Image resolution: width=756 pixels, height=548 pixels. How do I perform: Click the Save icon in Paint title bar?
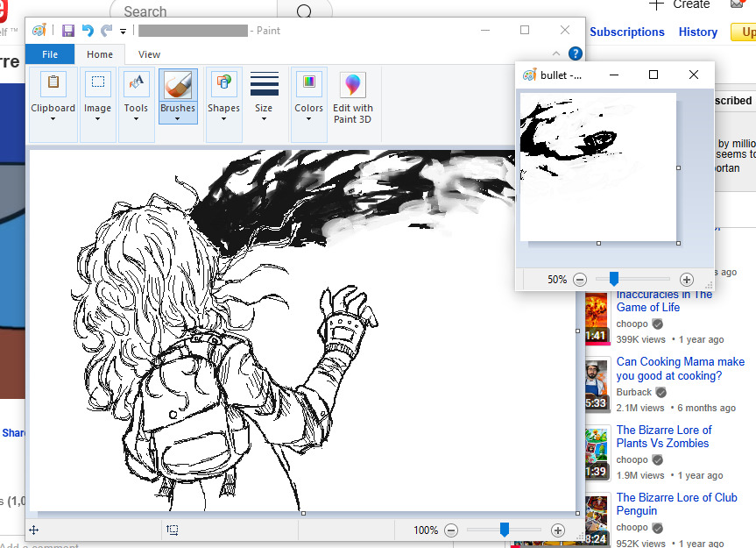click(x=68, y=31)
